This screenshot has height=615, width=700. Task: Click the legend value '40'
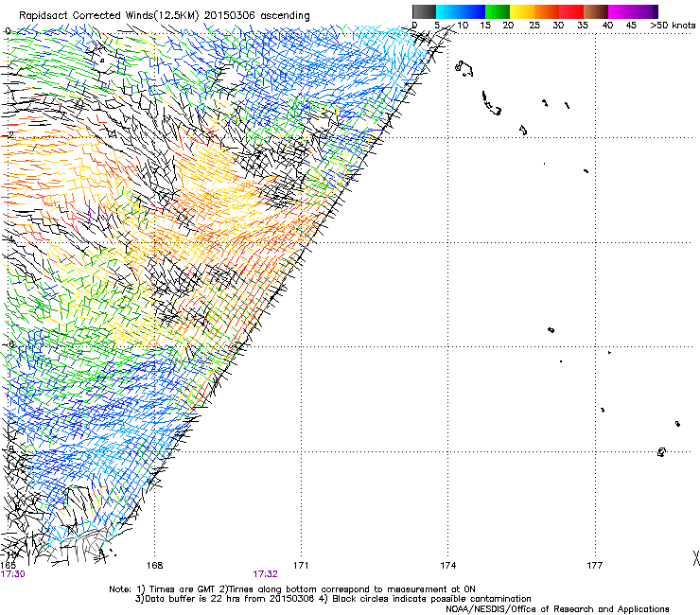[607, 26]
